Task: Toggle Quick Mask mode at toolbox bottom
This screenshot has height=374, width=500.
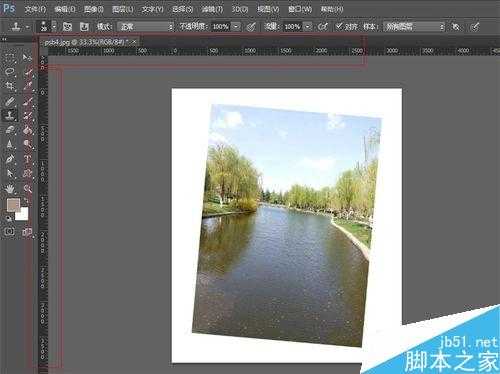Action: pyautogui.click(x=10, y=232)
